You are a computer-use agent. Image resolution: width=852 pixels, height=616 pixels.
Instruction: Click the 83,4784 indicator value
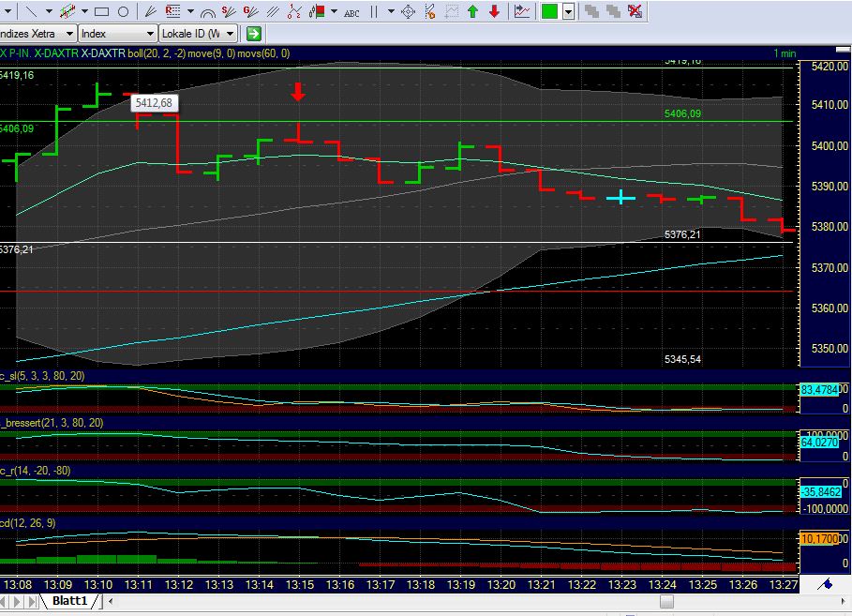pos(819,390)
